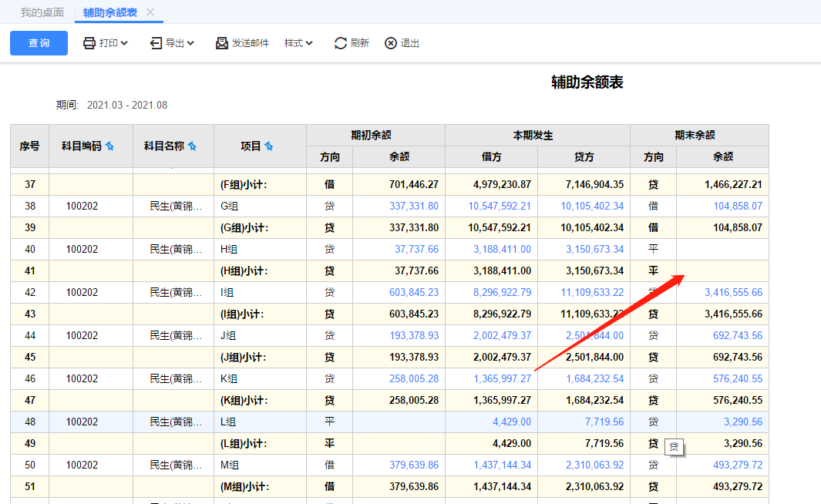Open J组 opening balance 193,378.93 link
Viewport: 821px width, 504px height.
coord(414,335)
